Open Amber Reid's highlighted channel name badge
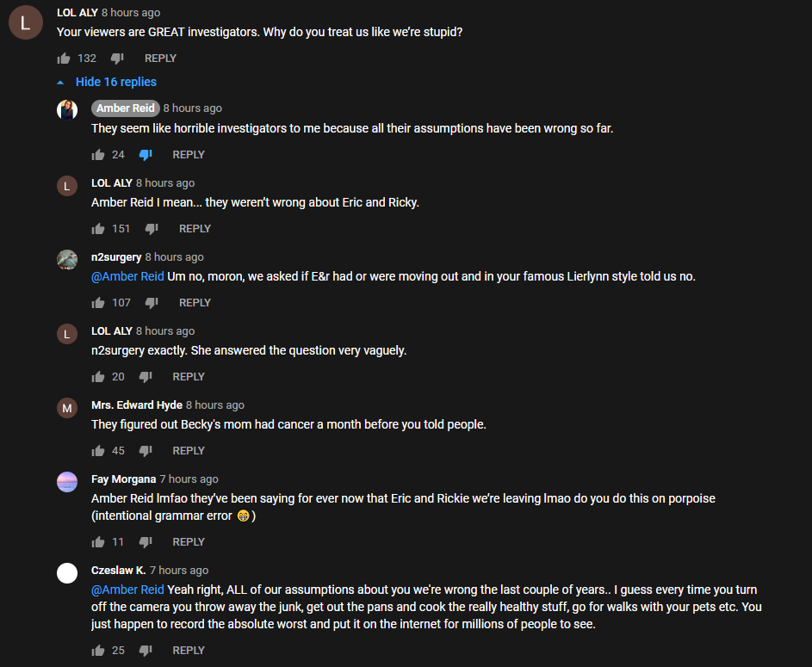This screenshot has height=667, width=812. point(126,108)
